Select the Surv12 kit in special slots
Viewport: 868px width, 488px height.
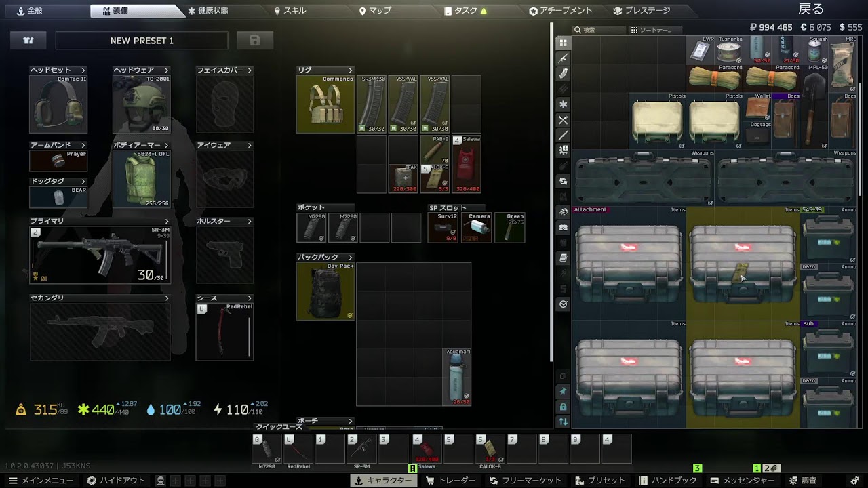pos(443,228)
